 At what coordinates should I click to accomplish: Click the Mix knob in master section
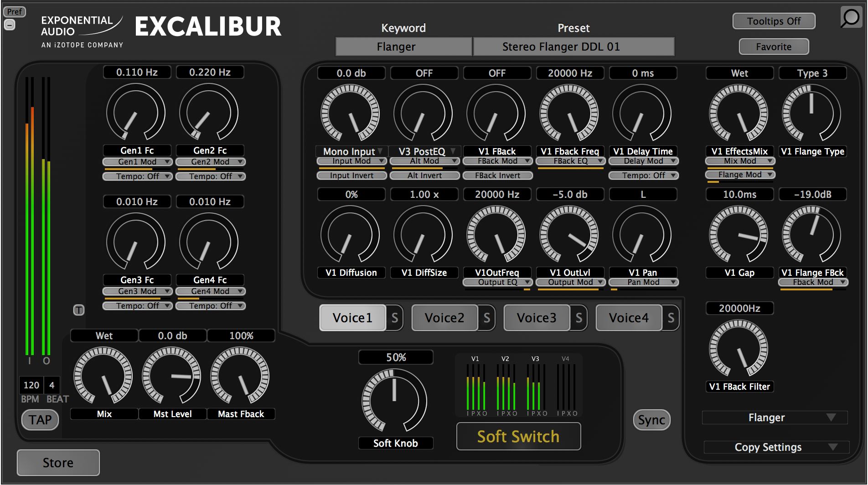pyautogui.click(x=103, y=376)
